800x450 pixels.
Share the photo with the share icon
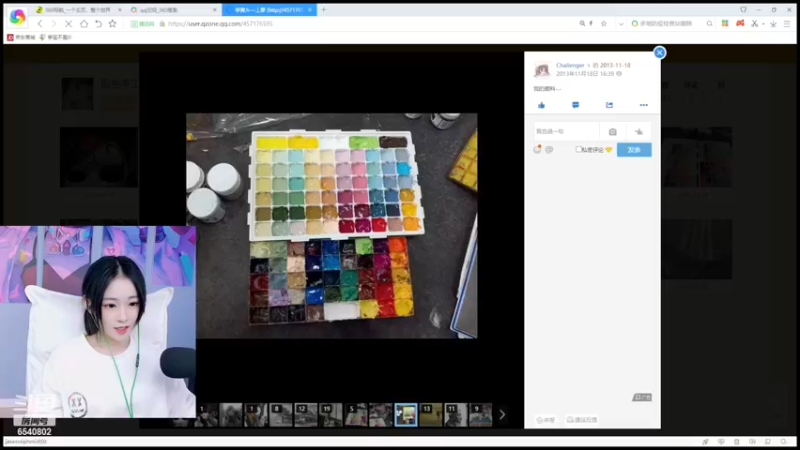(x=609, y=105)
